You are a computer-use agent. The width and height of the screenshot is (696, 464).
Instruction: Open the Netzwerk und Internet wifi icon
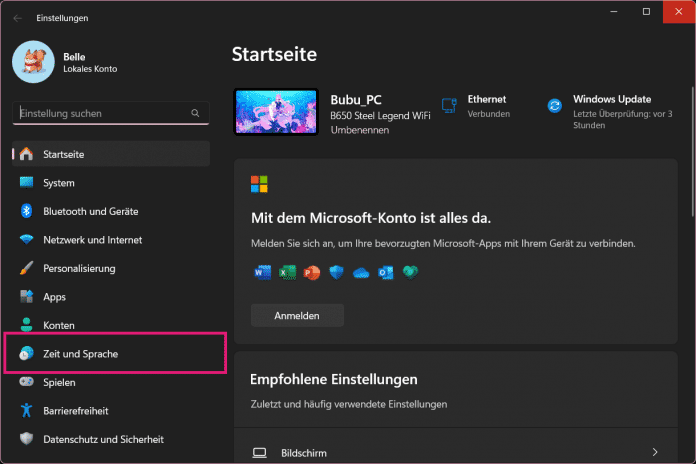coord(26,240)
